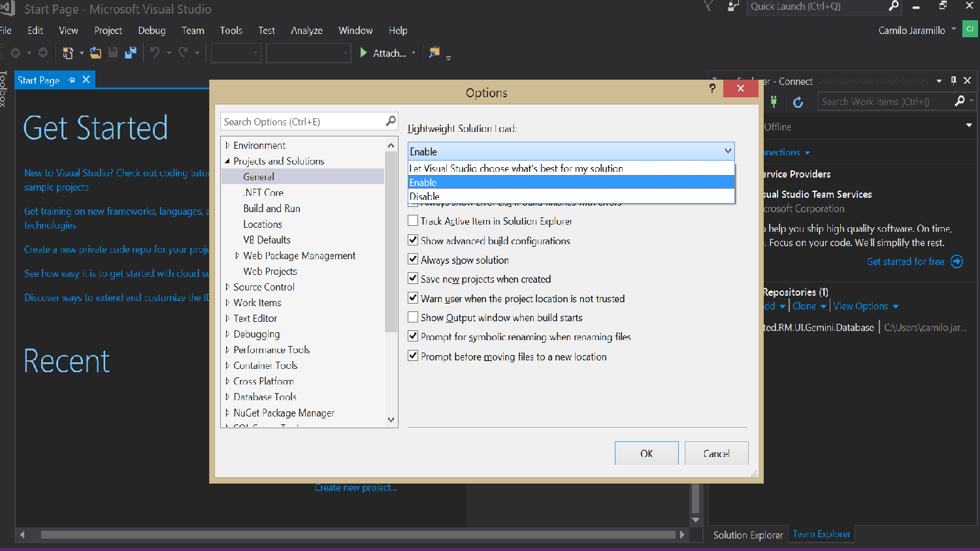The width and height of the screenshot is (980, 551).
Task: Click the Start Page horizontal scrollbar thumb
Action: click(358, 535)
